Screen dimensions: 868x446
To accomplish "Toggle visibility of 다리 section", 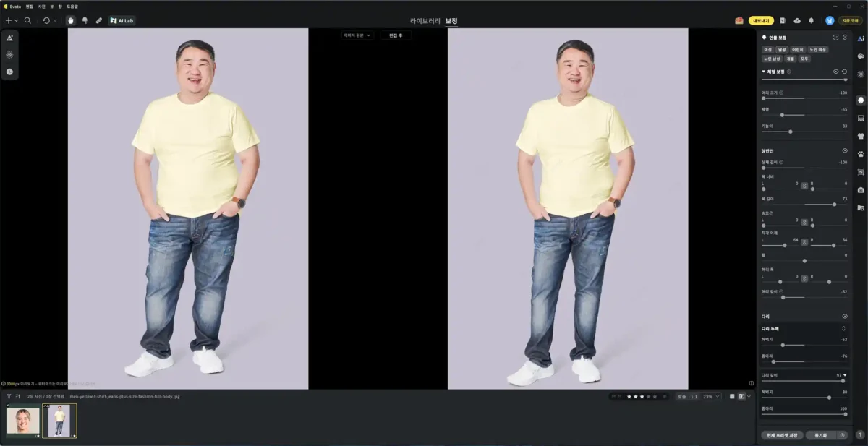I will click(844, 317).
